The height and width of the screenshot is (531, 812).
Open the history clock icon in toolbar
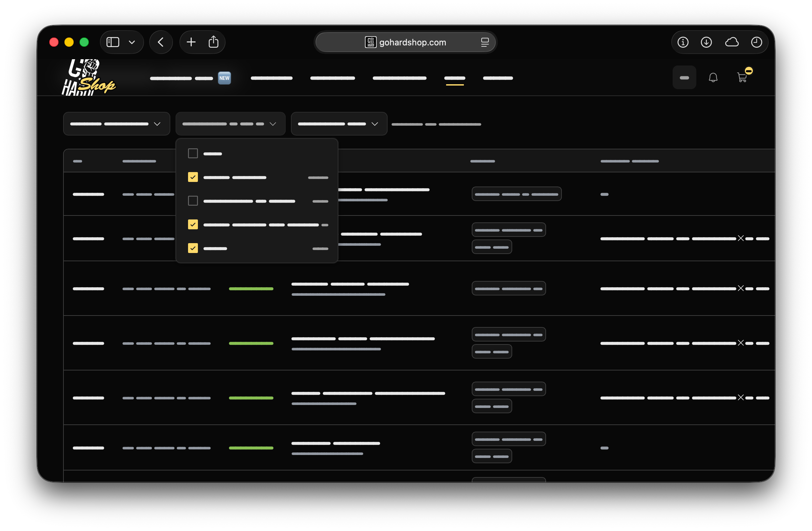click(756, 42)
